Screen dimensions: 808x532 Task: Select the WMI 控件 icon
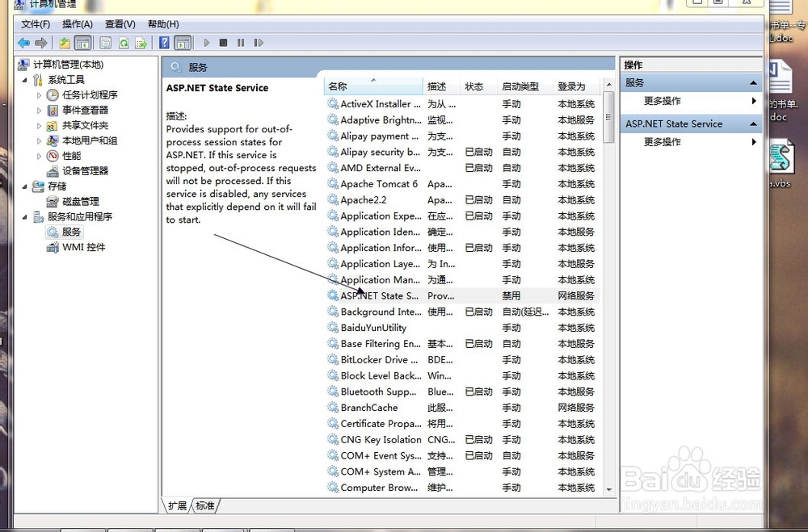53,247
